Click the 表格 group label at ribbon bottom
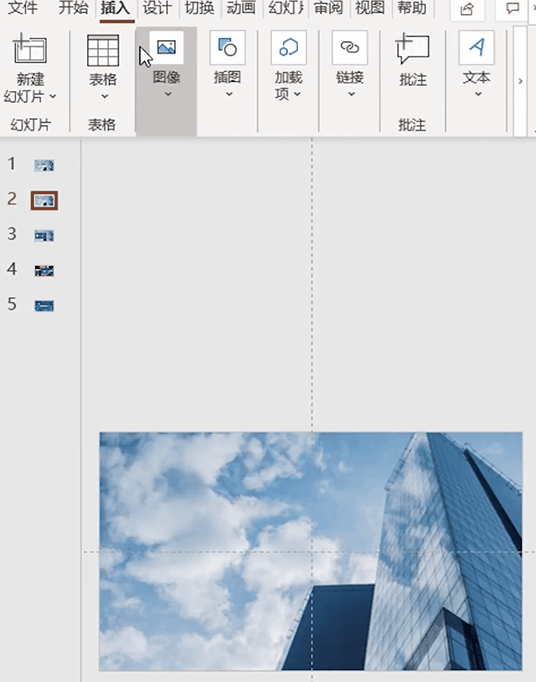The width and height of the screenshot is (536, 682). coord(102,125)
